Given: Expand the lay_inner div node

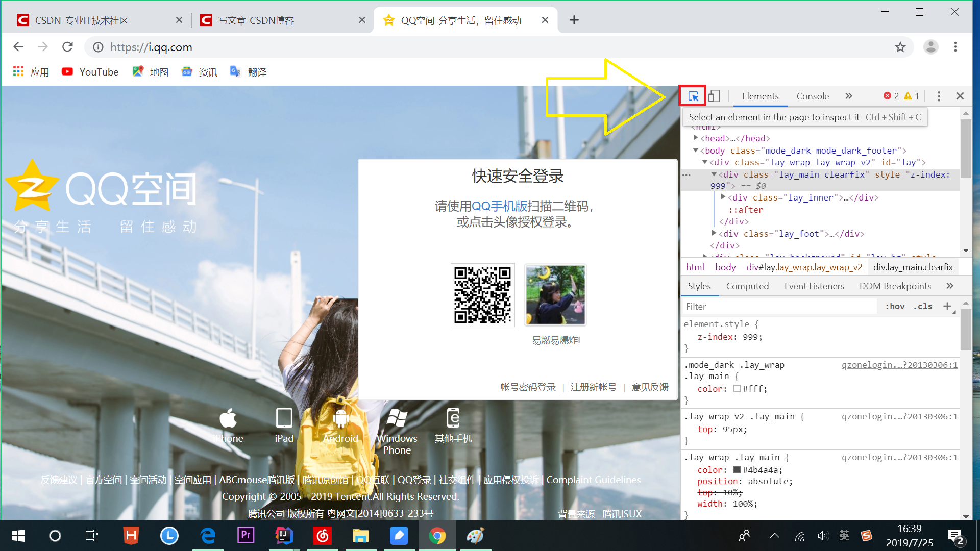Looking at the screenshot, I should point(723,197).
